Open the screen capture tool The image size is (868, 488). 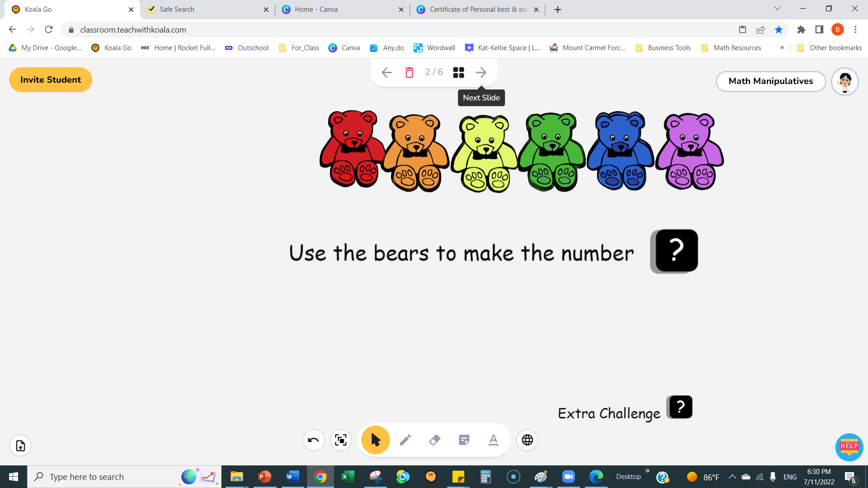coord(341,440)
